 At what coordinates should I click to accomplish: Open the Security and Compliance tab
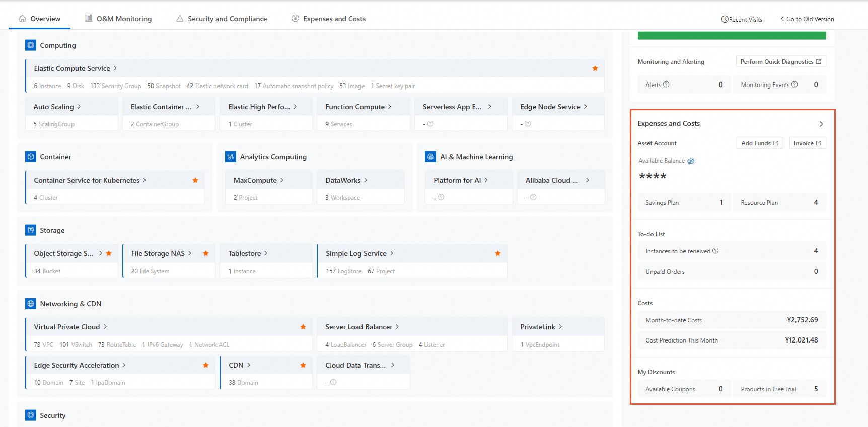pos(222,19)
